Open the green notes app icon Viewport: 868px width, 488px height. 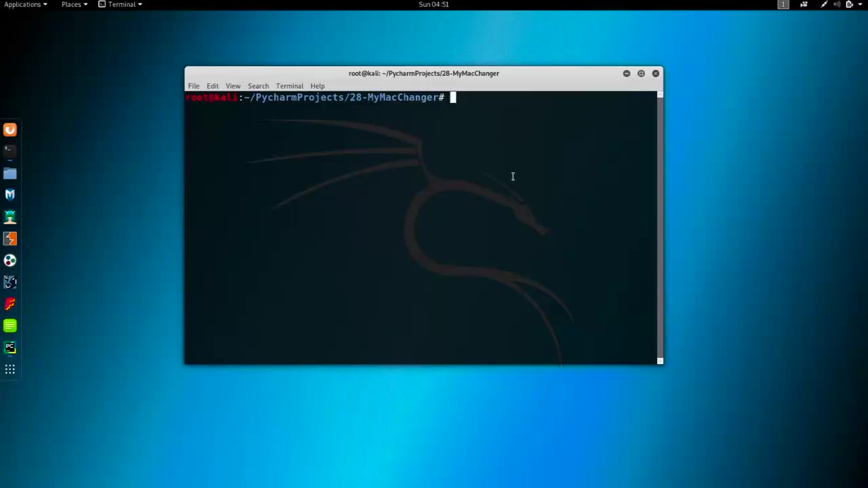[x=9, y=325]
